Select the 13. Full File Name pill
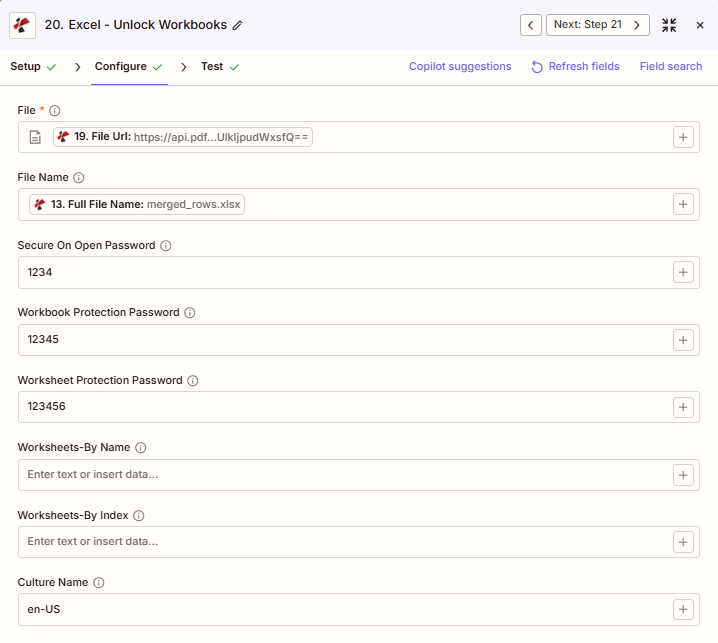 point(136,204)
